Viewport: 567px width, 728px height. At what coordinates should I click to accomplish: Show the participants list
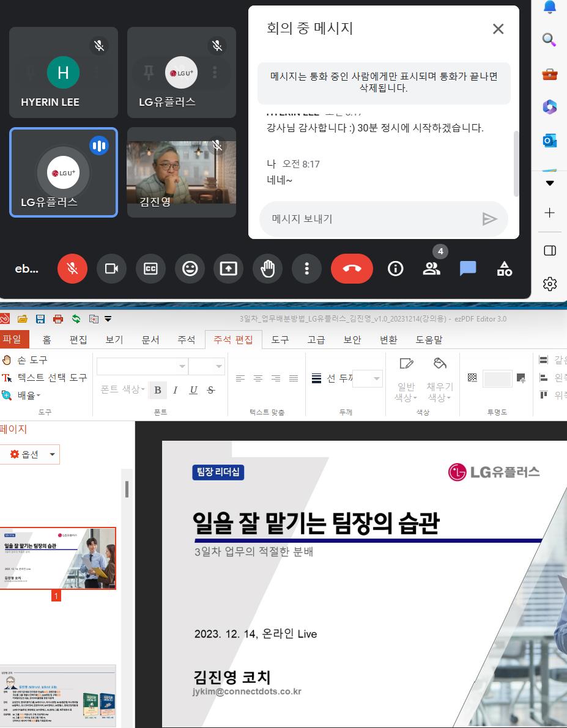click(x=431, y=268)
